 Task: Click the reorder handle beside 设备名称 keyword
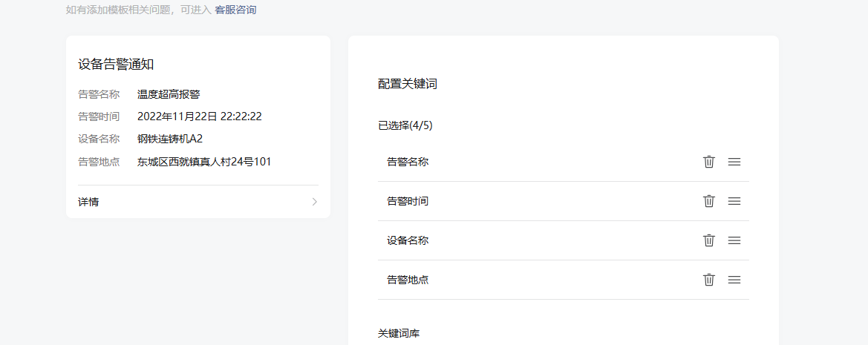[x=734, y=240]
